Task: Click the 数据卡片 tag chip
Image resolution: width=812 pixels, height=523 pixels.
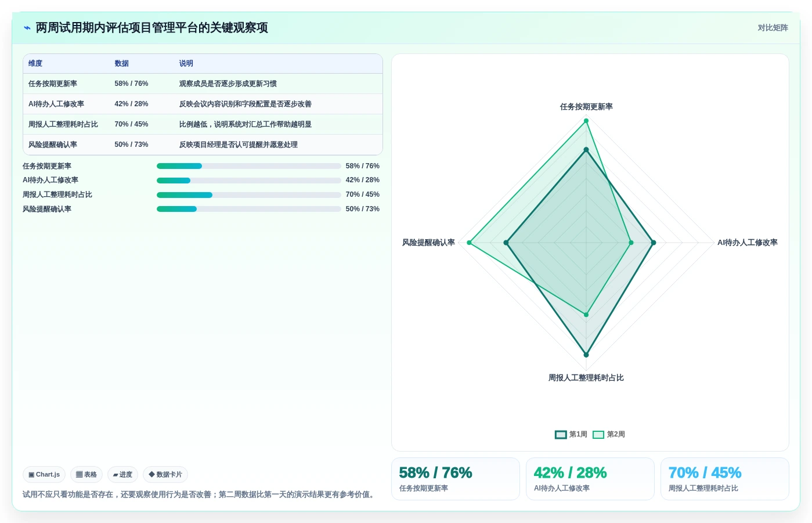Action: [x=165, y=475]
